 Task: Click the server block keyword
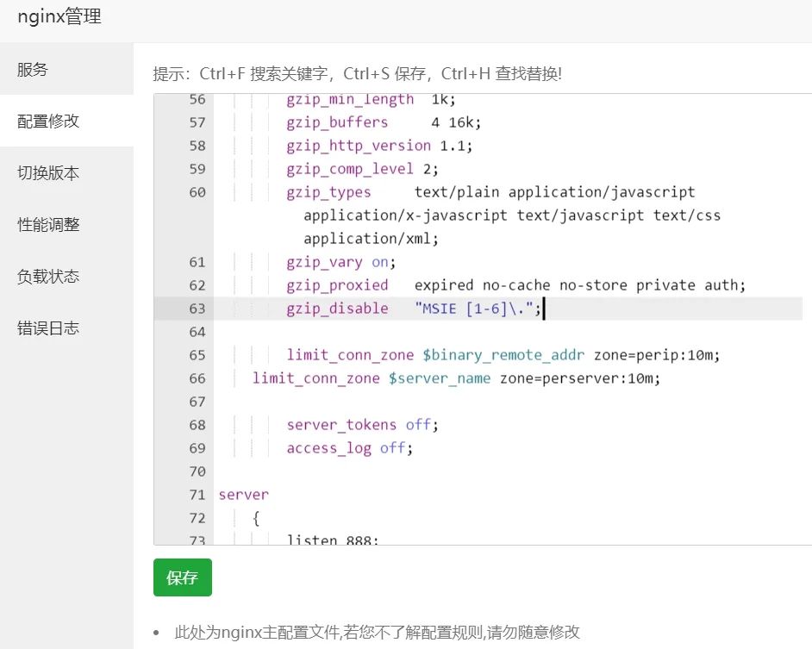click(243, 495)
